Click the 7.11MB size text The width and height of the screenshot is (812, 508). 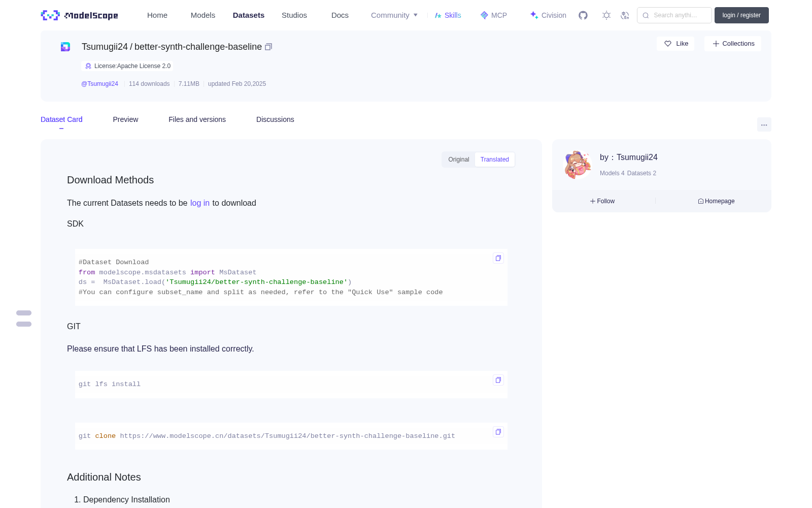[189, 84]
